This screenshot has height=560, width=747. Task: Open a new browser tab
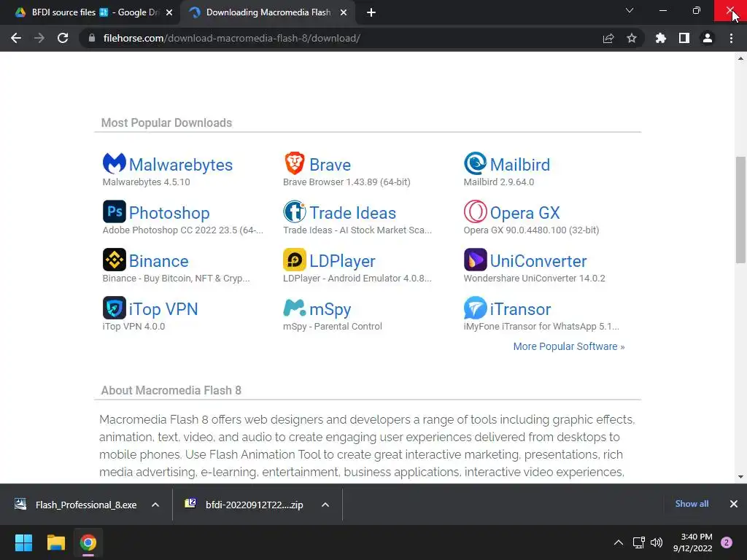pos(371,12)
